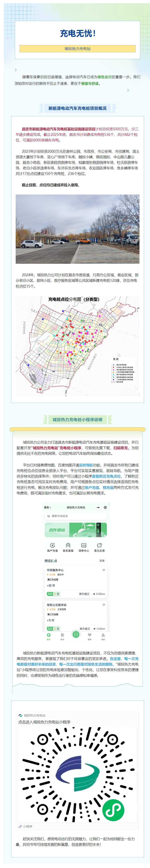This screenshot has width=150, height=868.
Task: Open the 市民服务中心 station card title
Action: click(55, 570)
